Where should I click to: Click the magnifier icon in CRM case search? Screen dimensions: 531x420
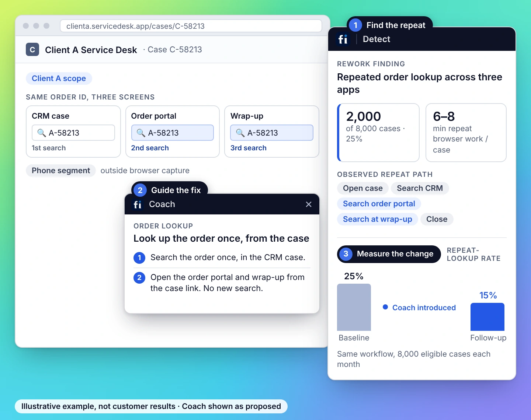[x=42, y=133]
